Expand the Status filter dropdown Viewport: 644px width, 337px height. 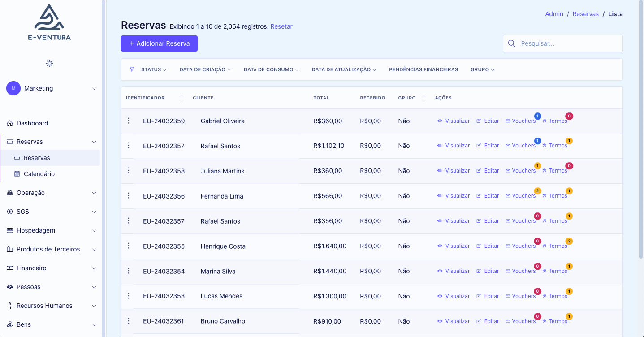154,69
